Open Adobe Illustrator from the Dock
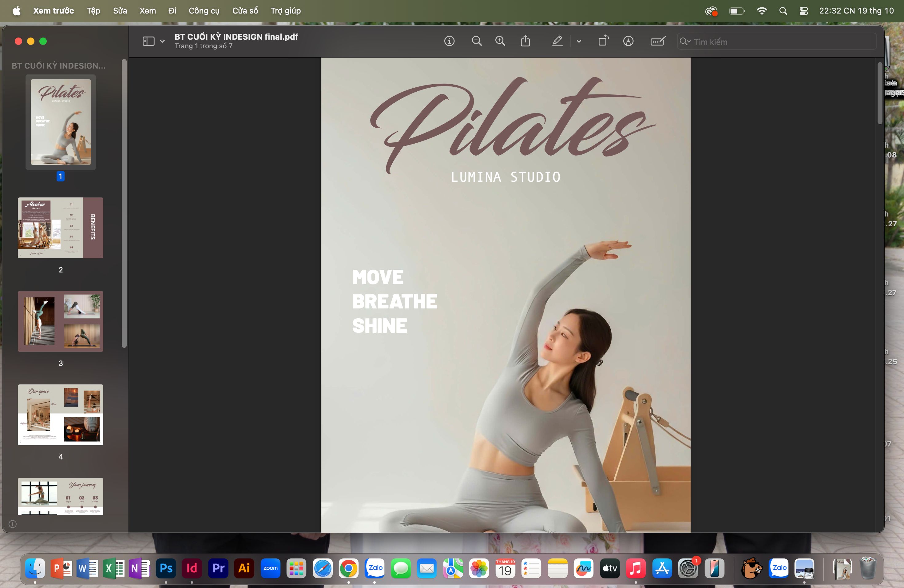 pyautogui.click(x=244, y=568)
